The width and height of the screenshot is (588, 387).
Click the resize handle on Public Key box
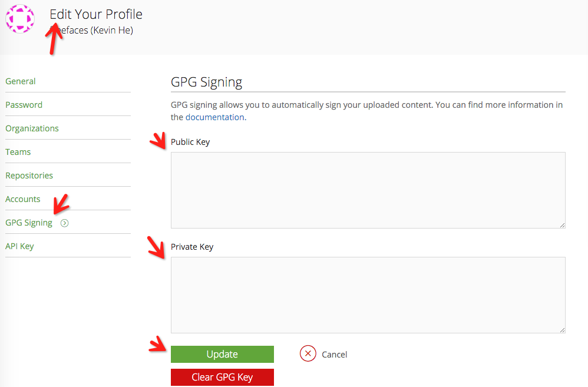click(x=562, y=226)
